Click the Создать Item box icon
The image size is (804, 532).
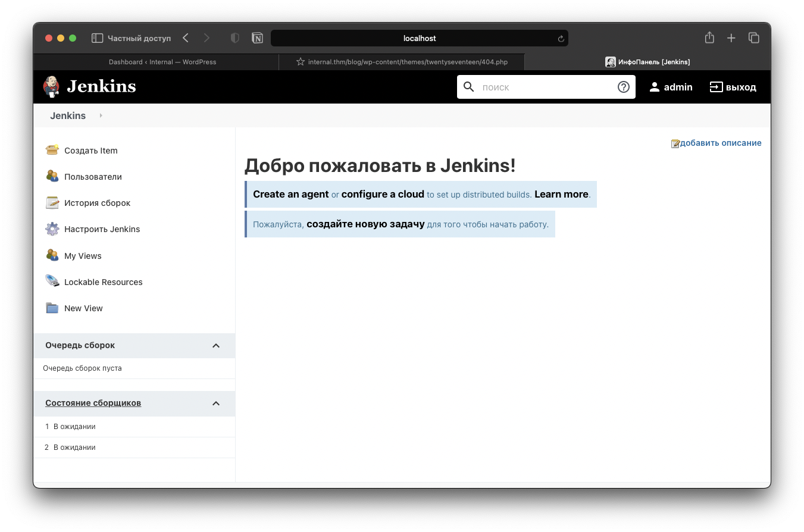[x=52, y=150]
